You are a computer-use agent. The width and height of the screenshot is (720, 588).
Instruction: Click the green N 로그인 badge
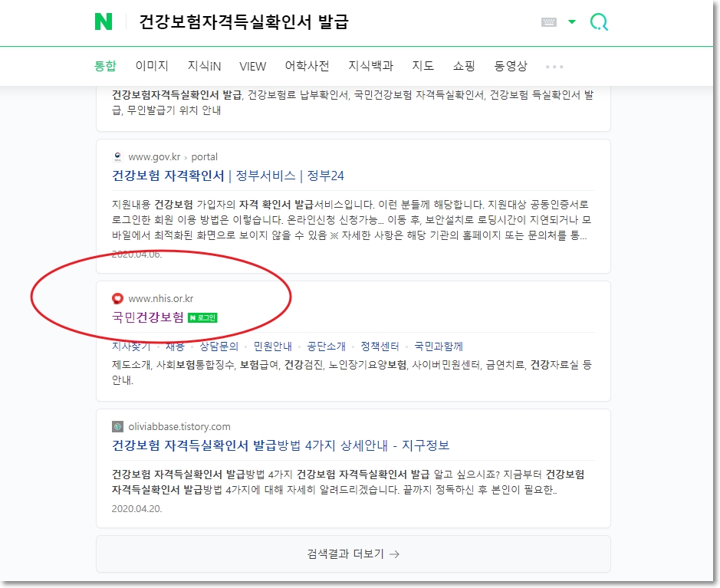(x=202, y=317)
